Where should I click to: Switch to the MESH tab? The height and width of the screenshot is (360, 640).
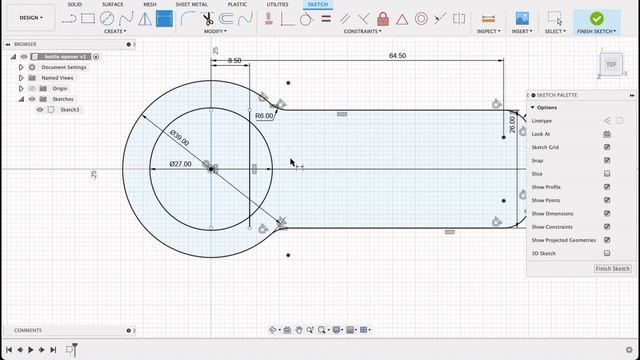(150, 4)
